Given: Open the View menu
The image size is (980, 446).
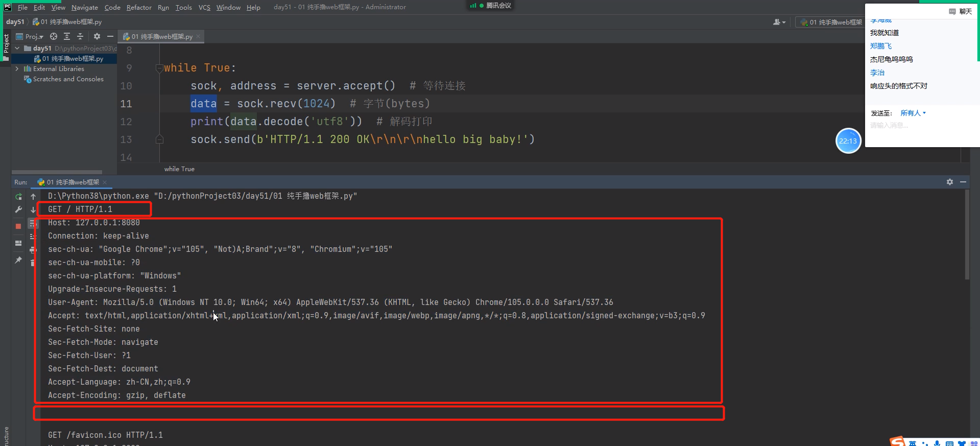Looking at the screenshot, I should (x=58, y=7).
